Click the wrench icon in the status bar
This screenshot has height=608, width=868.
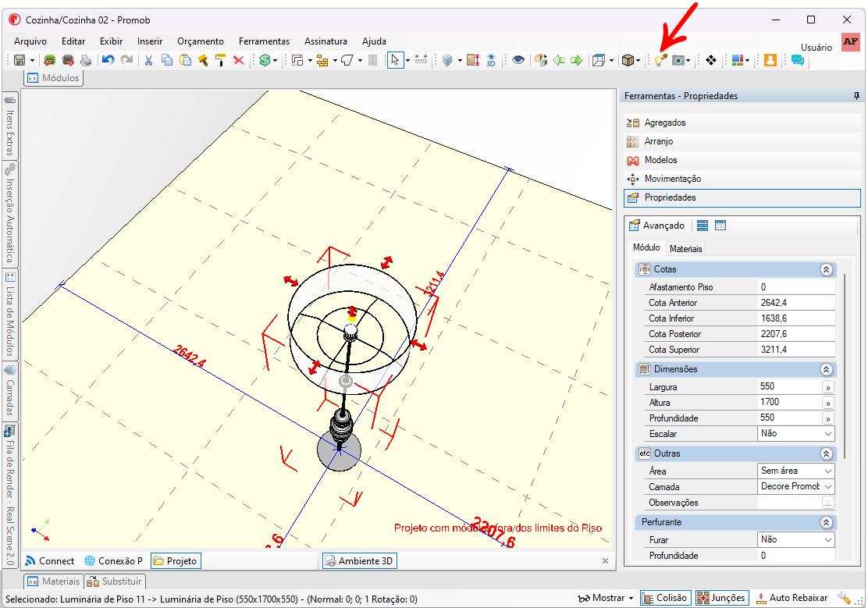845,598
